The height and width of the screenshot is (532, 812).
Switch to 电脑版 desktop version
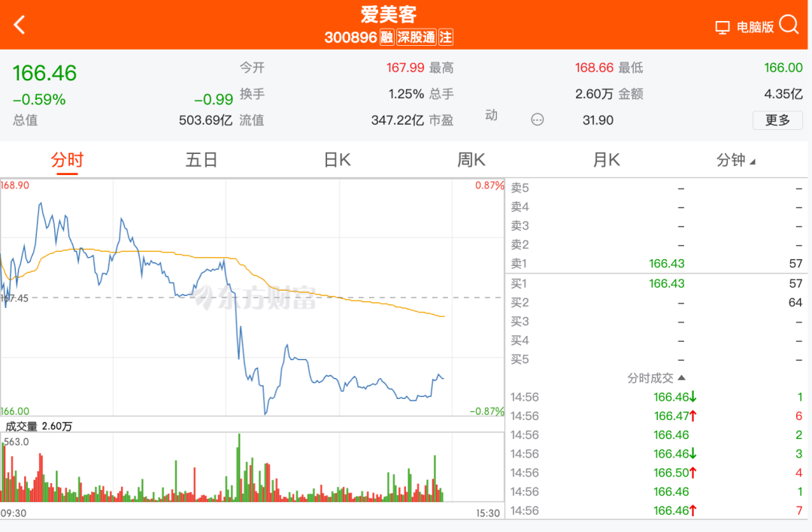click(755, 28)
